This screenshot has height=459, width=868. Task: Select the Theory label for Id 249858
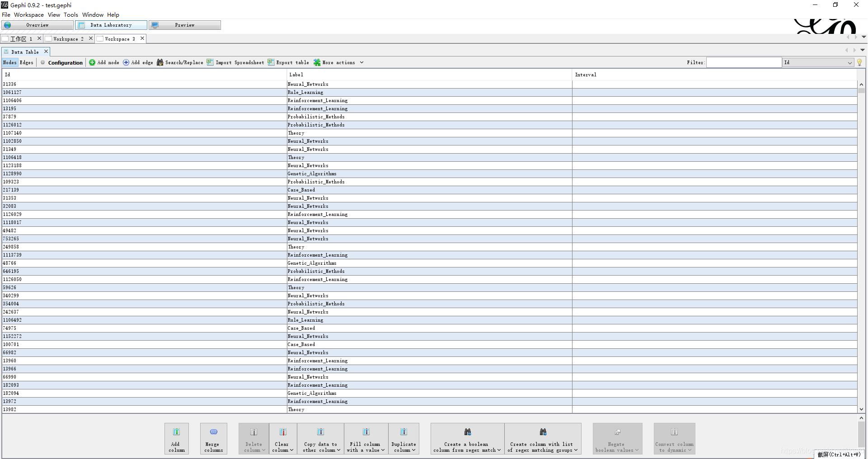coord(296,247)
